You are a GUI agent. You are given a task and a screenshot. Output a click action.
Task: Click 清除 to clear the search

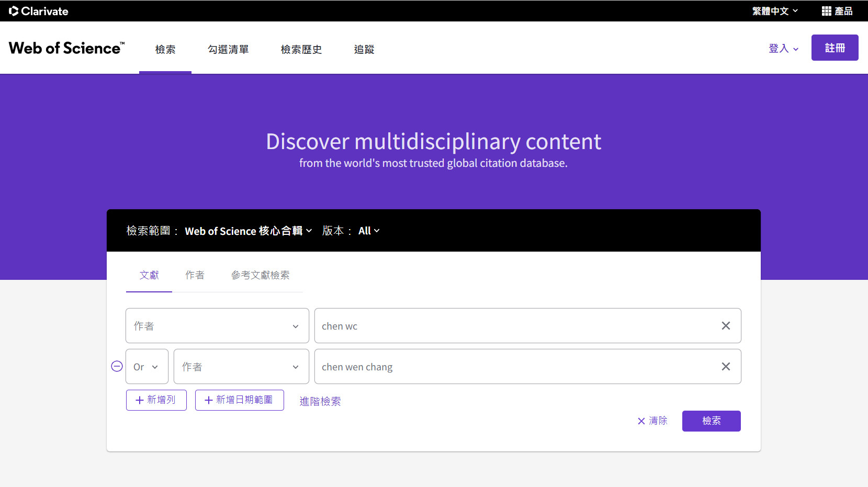click(x=652, y=421)
